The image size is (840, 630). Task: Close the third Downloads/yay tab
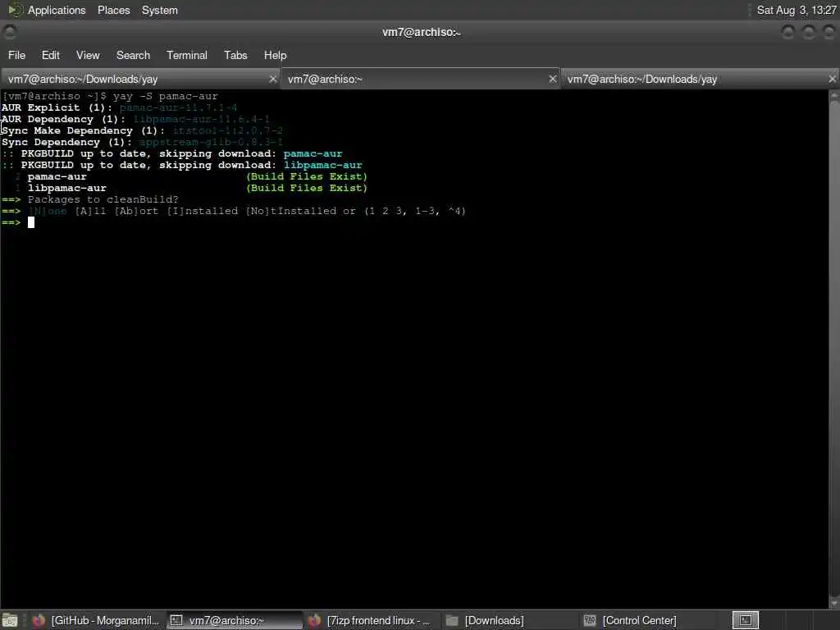click(x=833, y=80)
